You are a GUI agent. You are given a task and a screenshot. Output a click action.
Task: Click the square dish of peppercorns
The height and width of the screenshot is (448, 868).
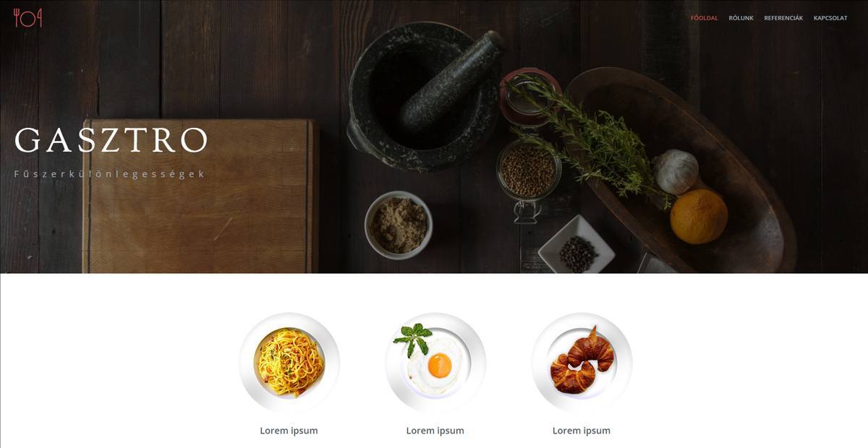577,247
